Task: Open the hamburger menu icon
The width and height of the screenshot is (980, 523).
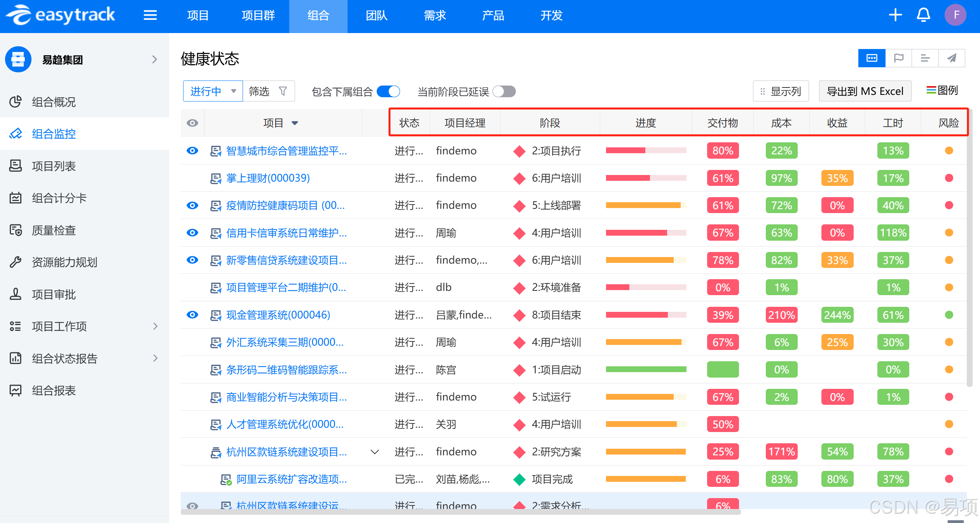Action: [150, 15]
